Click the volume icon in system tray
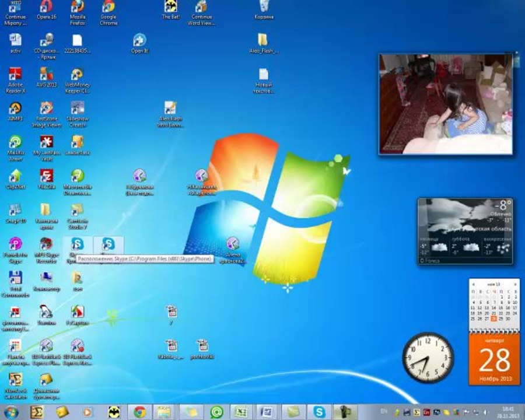525x420 pixels. (486, 412)
